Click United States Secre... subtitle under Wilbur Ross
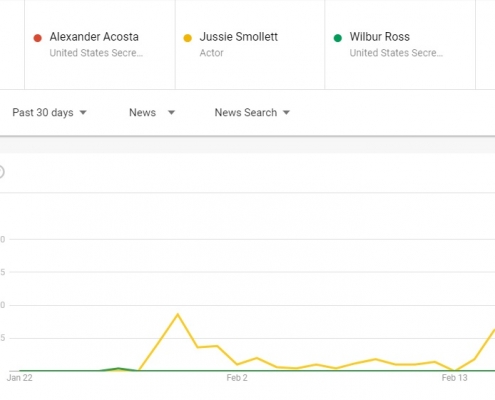Image resolution: width=495 pixels, height=400 pixels. (x=396, y=53)
